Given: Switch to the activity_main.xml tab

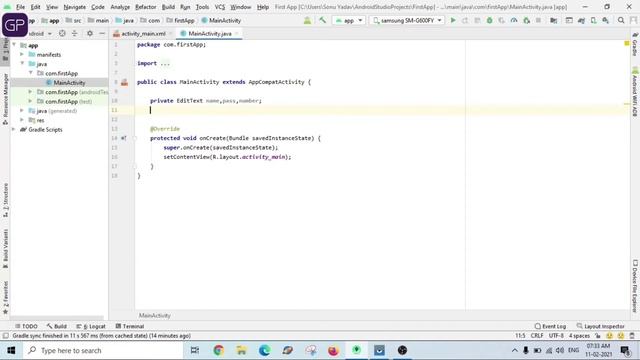Looking at the screenshot, I should point(142,33).
